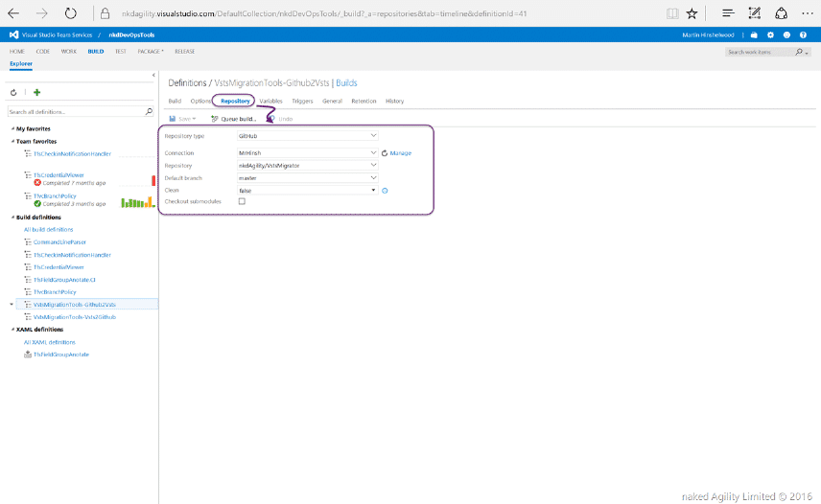Click the padlock icon in address bar
Image resolution: width=821 pixels, height=504 pixels.
[105, 13]
